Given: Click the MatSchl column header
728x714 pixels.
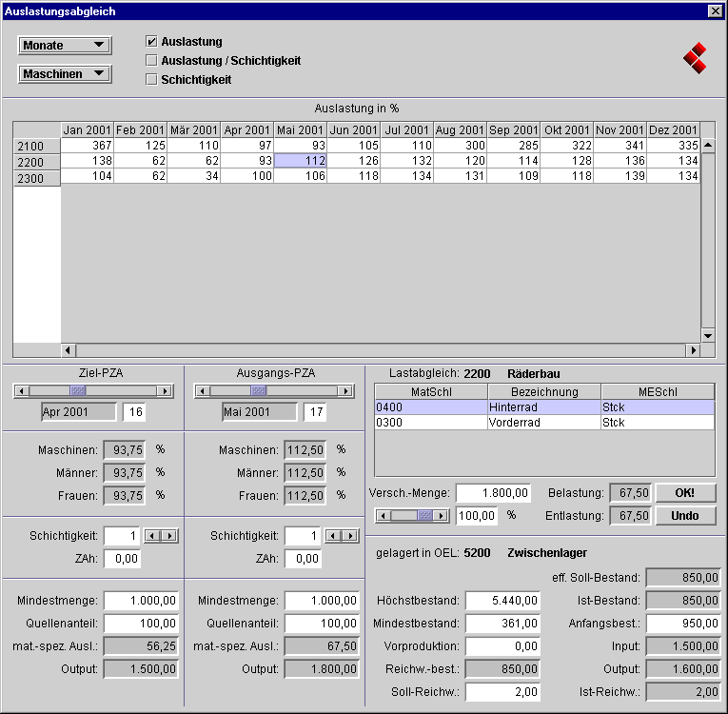Looking at the screenshot, I should (x=431, y=392).
